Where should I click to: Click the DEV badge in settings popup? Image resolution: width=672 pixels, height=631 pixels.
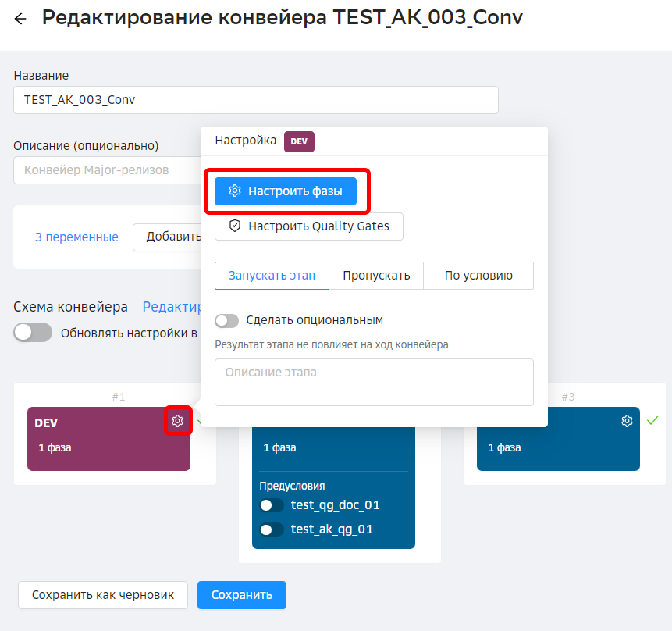(x=299, y=141)
